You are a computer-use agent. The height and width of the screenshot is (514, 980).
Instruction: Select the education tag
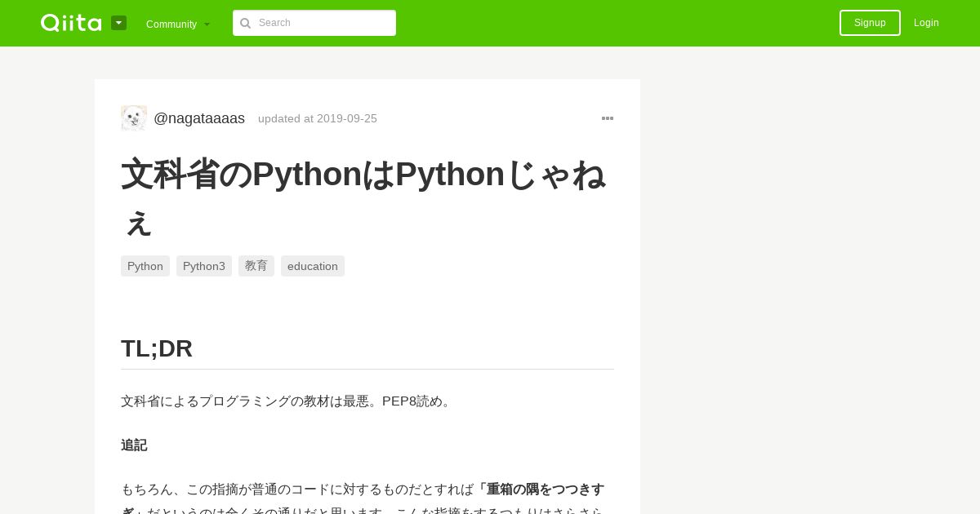coord(313,266)
